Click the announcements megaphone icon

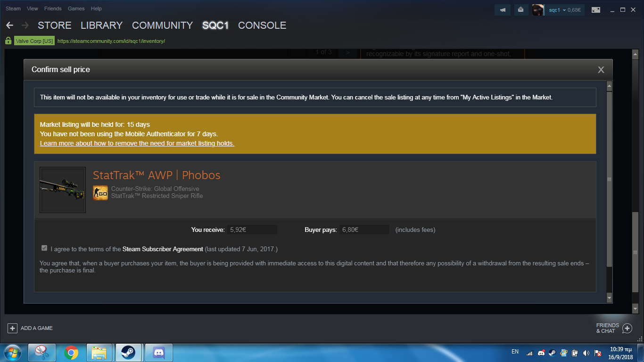[503, 10]
